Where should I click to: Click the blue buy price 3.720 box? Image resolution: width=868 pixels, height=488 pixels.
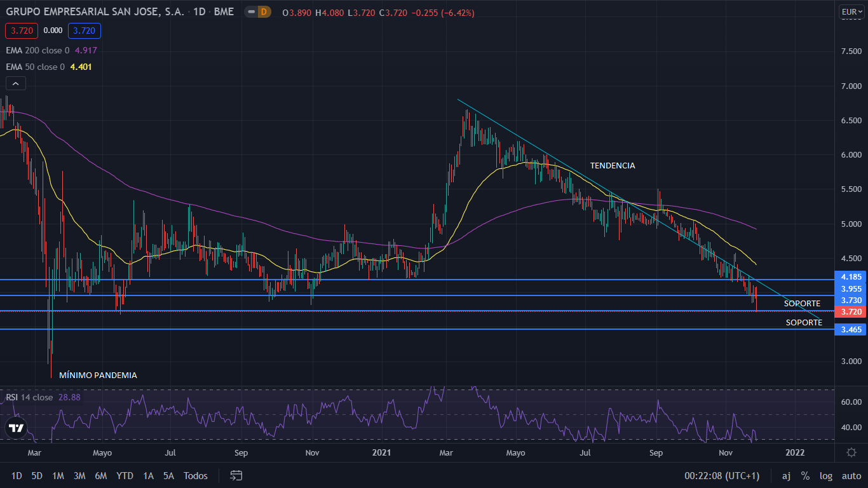pos(85,30)
